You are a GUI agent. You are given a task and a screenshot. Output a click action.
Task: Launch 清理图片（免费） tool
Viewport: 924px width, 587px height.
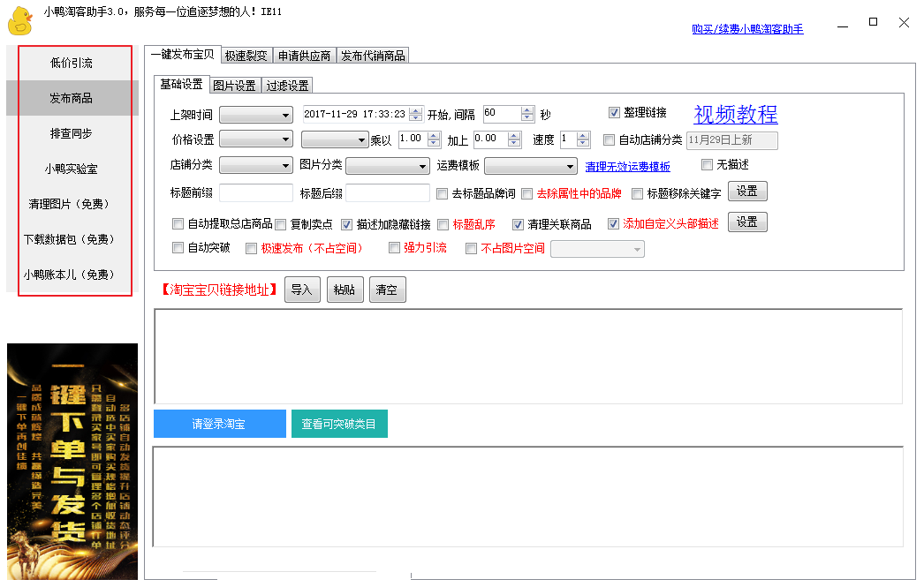coord(74,203)
